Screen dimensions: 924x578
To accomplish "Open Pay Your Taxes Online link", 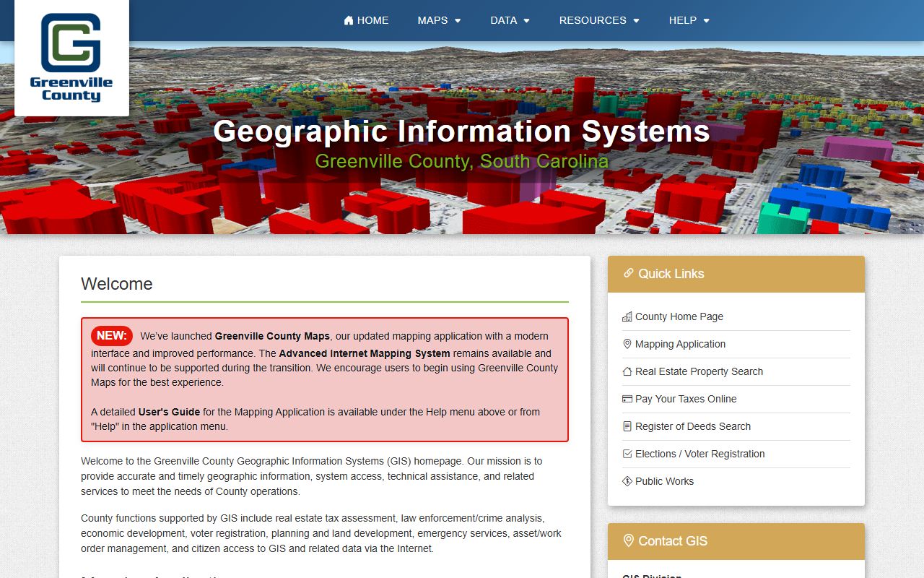I will (686, 399).
